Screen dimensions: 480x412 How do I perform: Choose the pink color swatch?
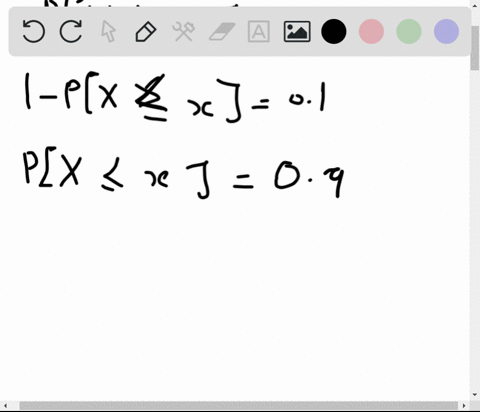click(371, 31)
